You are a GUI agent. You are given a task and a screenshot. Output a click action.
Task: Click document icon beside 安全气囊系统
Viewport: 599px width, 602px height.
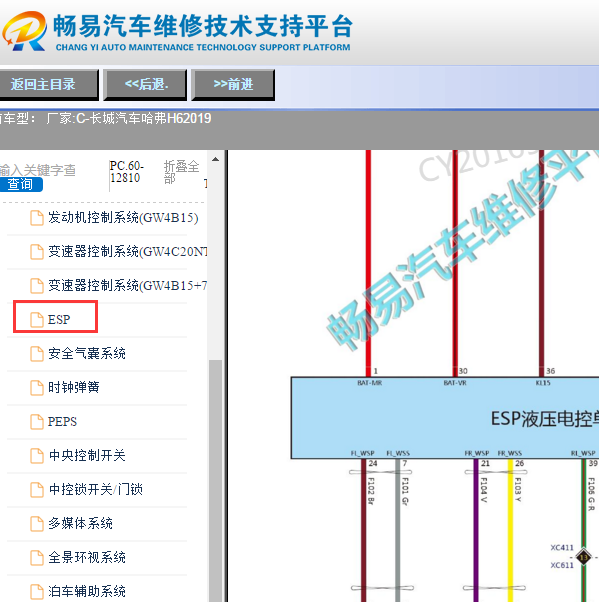coord(37,353)
